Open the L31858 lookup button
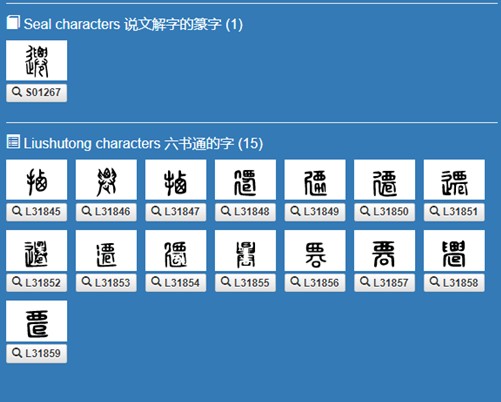 [x=454, y=283]
